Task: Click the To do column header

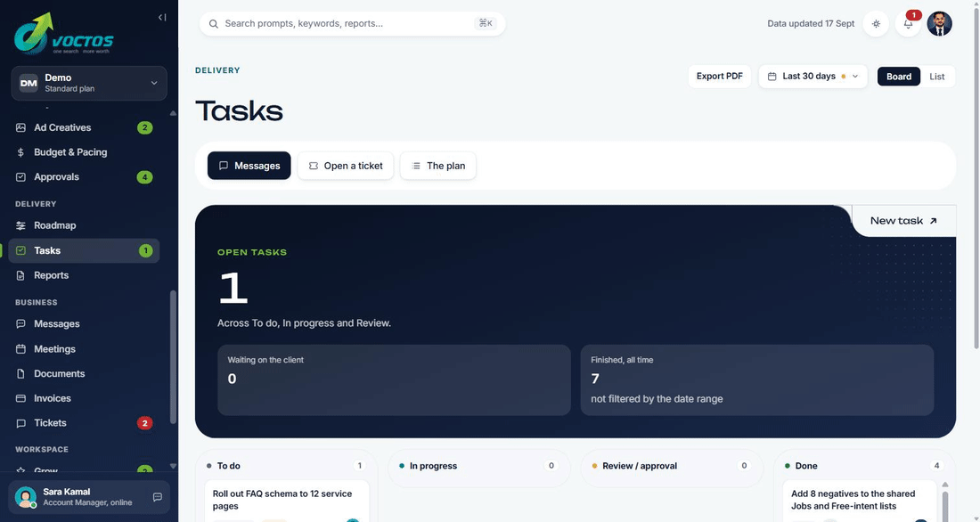Action: pos(287,466)
